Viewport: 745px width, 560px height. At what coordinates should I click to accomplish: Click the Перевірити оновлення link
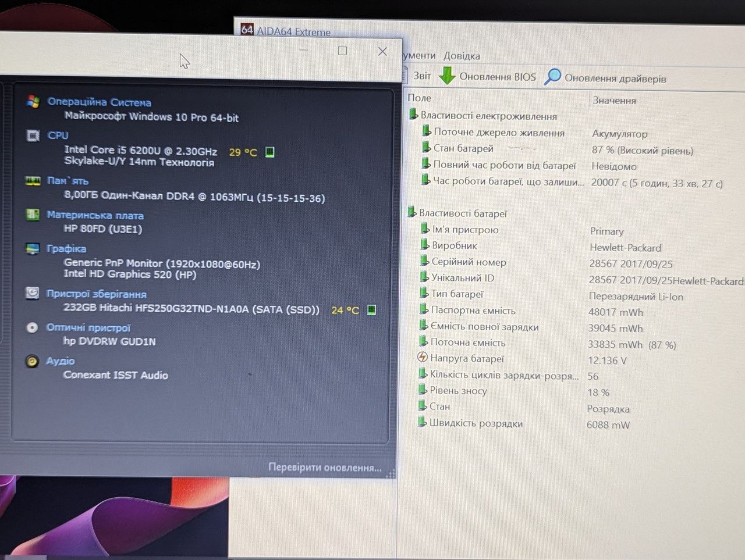point(325,468)
